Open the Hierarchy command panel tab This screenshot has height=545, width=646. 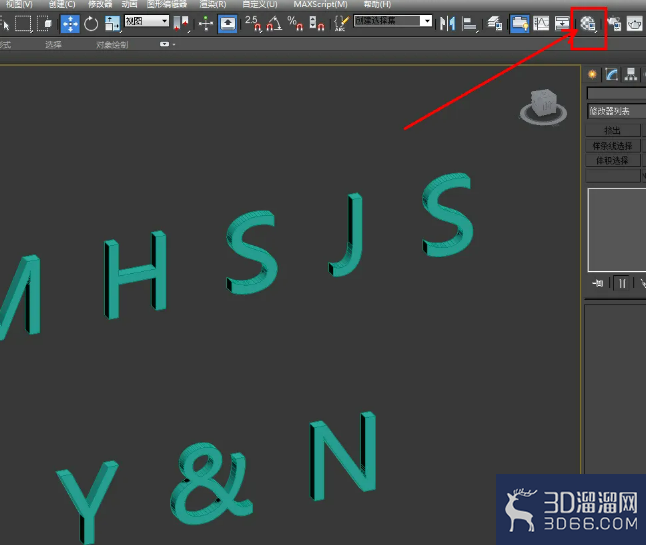(x=631, y=74)
